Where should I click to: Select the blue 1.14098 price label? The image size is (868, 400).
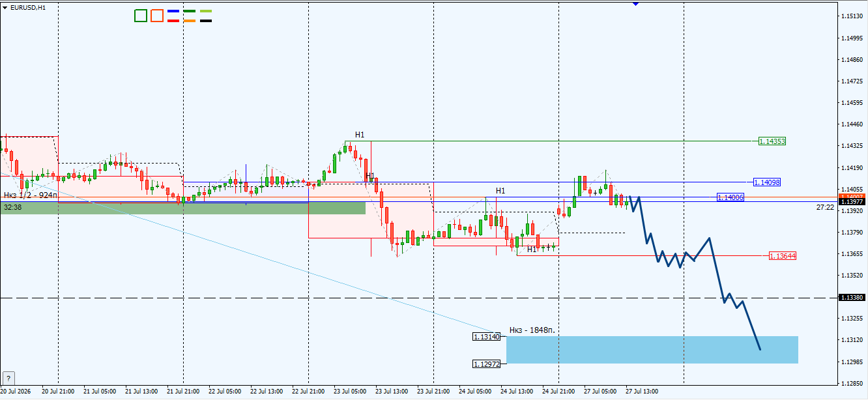coord(767,182)
